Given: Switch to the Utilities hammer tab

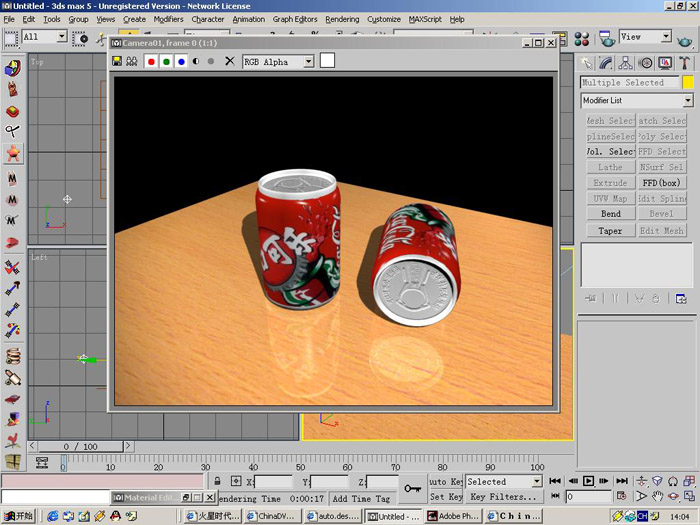Looking at the screenshot, I should tap(684, 63).
